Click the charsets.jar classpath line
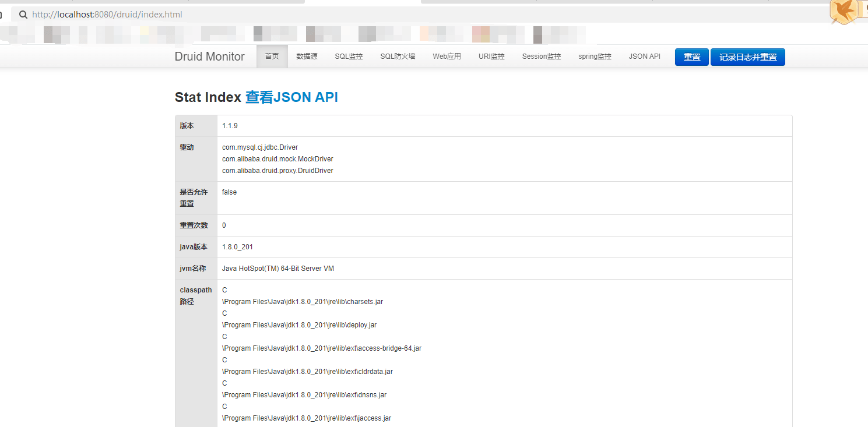 [303, 302]
